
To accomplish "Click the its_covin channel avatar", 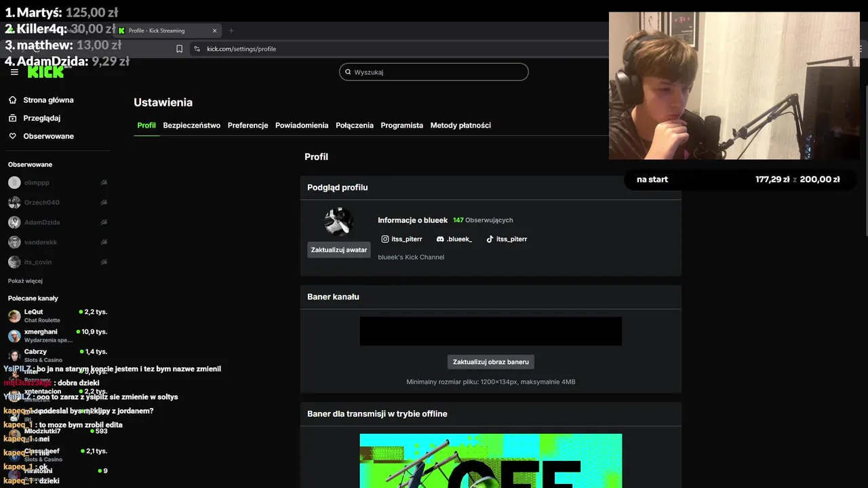I will (x=14, y=262).
